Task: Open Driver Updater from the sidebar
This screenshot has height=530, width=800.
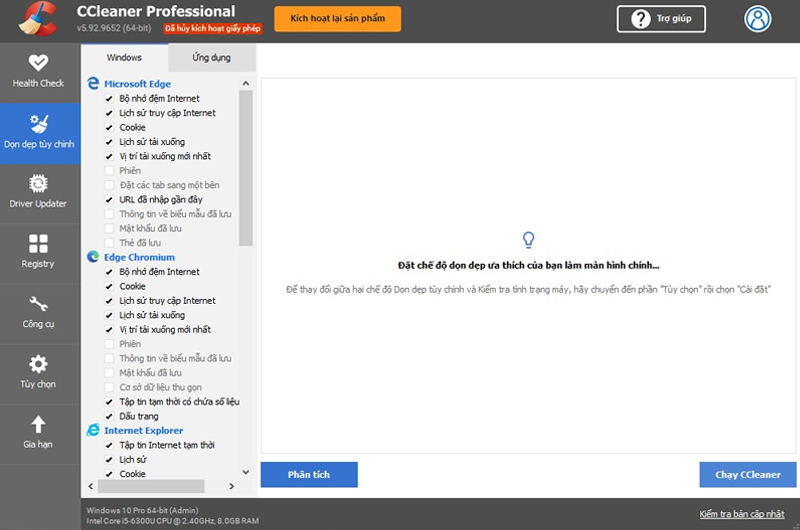Action: [x=40, y=193]
